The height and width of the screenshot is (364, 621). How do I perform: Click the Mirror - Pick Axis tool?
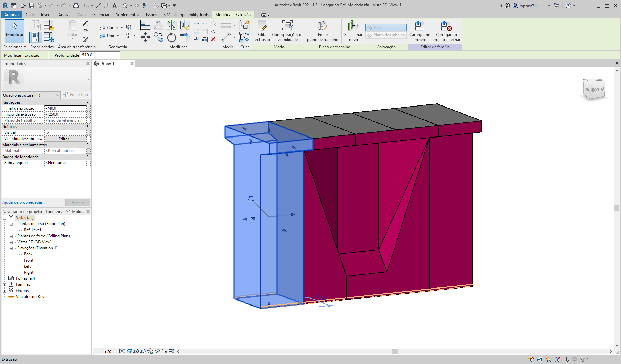coord(172,26)
